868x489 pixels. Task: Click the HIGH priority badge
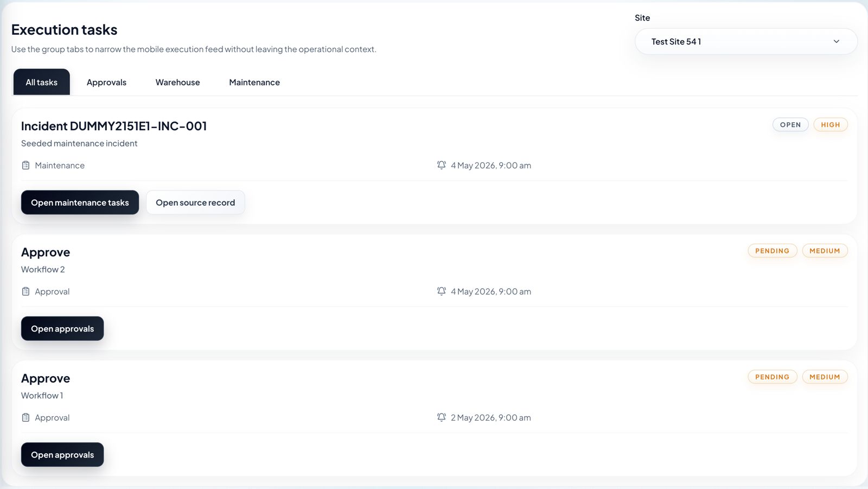831,125
